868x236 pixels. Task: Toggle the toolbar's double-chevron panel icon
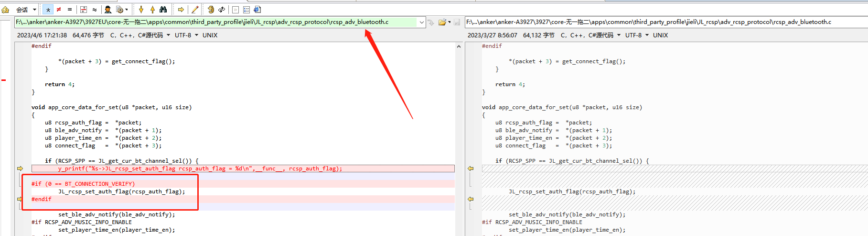click(236, 10)
